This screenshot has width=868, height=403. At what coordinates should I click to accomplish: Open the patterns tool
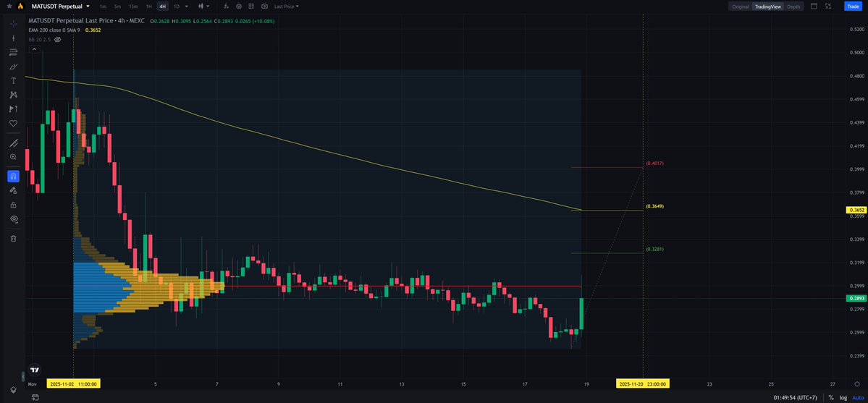pos(14,95)
